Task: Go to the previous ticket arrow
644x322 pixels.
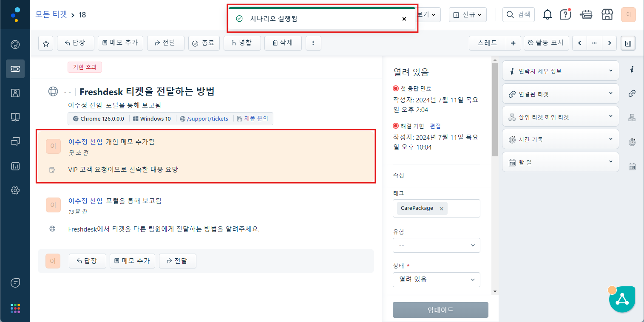Action: (x=579, y=43)
